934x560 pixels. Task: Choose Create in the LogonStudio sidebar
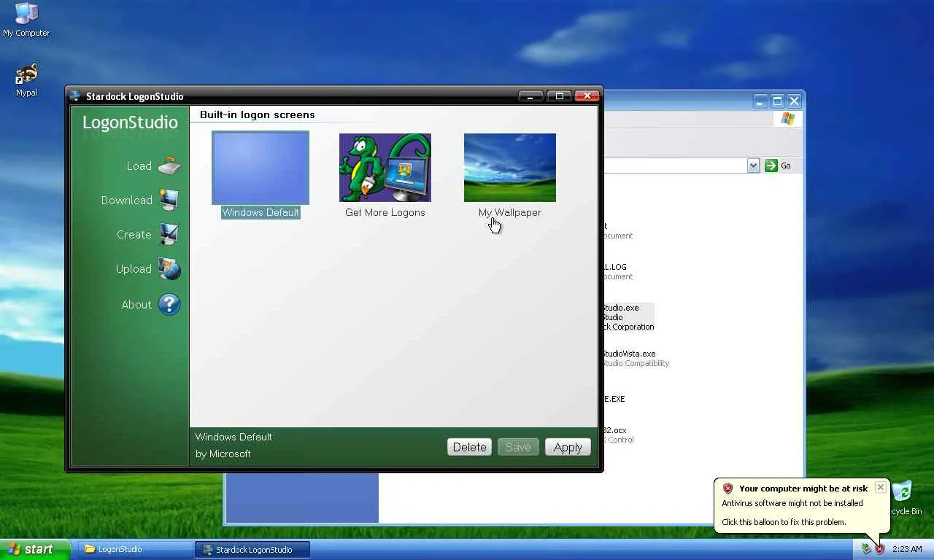click(147, 235)
